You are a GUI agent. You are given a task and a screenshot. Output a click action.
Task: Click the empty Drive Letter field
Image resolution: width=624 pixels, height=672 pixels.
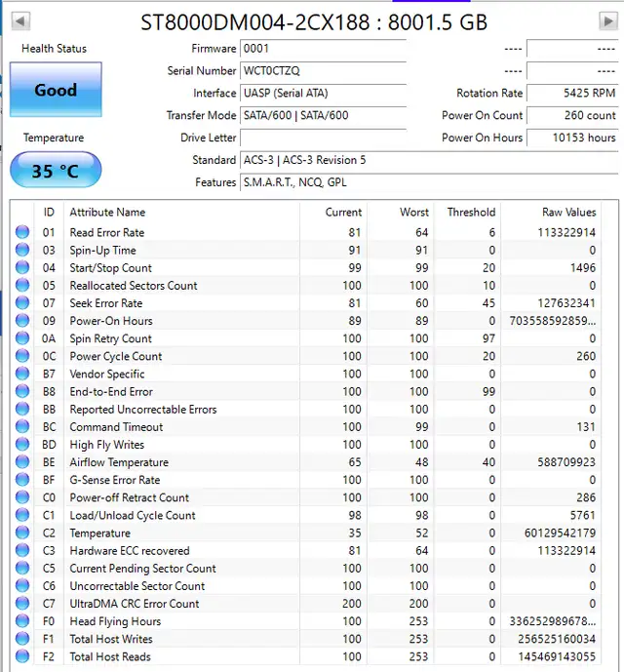[x=323, y=138]
